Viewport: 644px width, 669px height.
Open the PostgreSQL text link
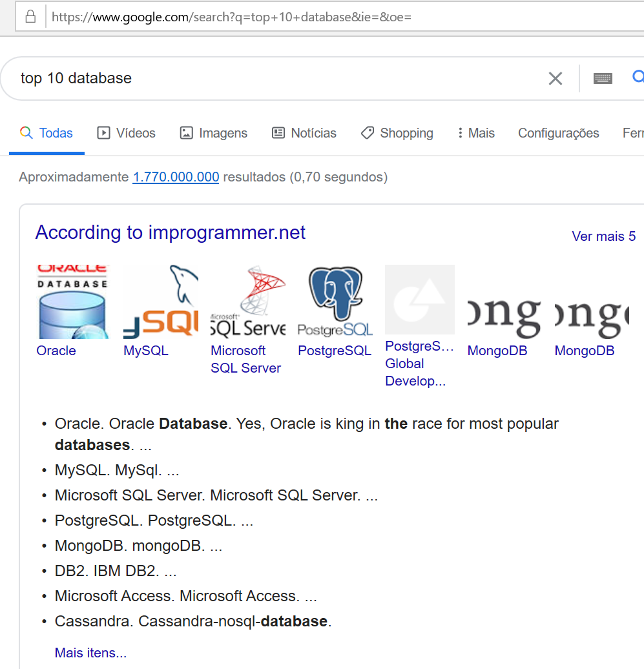[x=335, y=351]
